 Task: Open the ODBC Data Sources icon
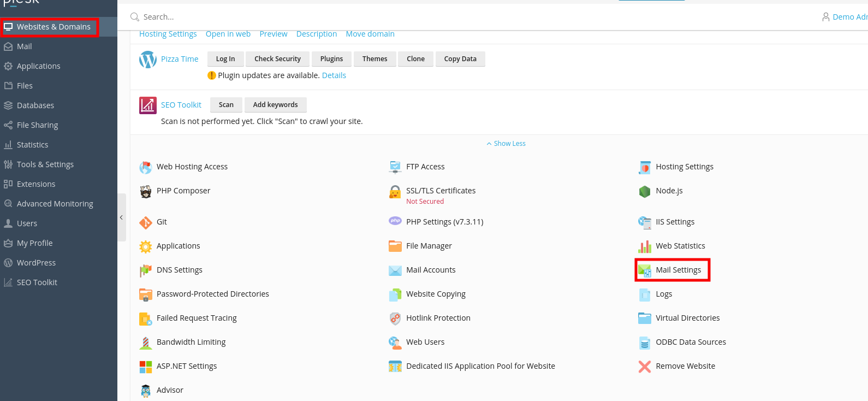coord(645,343)
